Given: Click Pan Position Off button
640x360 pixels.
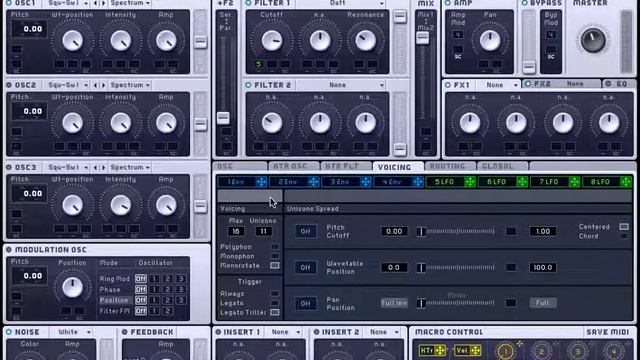Looking at the screenshot, I should click(305, 304).
